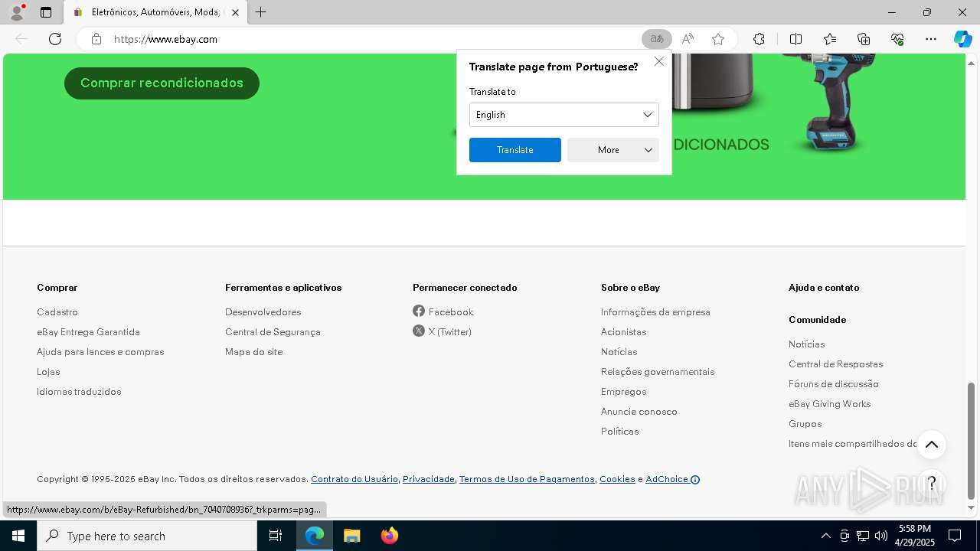Open the Acionistas link
980x551 pixels.
click(x=623, y=331)
